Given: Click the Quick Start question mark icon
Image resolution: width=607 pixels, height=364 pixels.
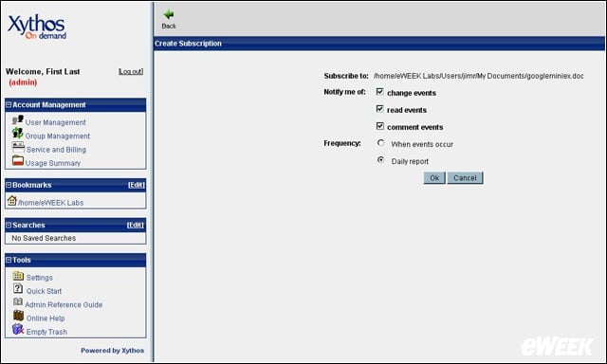Looking at the screenshot, I should click(18, 288).
